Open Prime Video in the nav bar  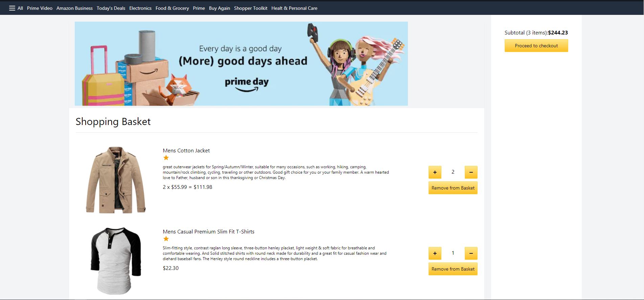point(40,8)
